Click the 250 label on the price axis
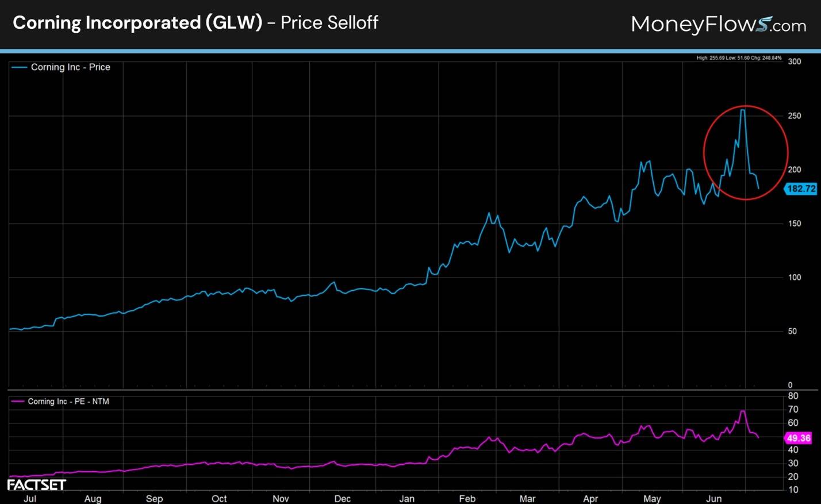This screenshot has width=821, height=504. click(x=795, y=116)
